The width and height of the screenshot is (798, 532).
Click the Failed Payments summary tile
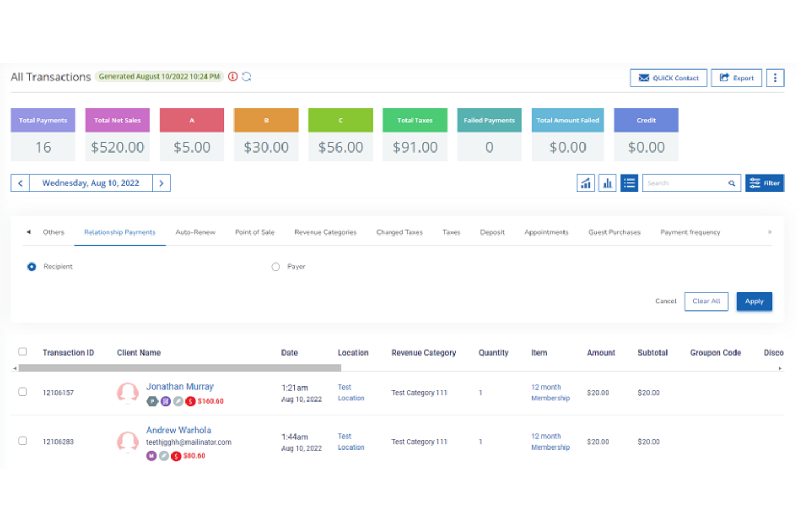coord(490,135)
